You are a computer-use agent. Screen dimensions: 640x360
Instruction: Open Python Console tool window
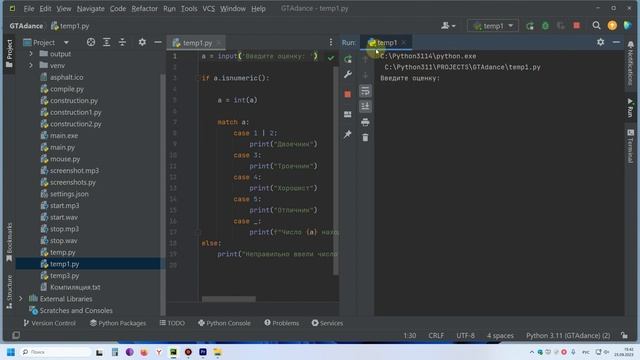[x=224, y=323]
